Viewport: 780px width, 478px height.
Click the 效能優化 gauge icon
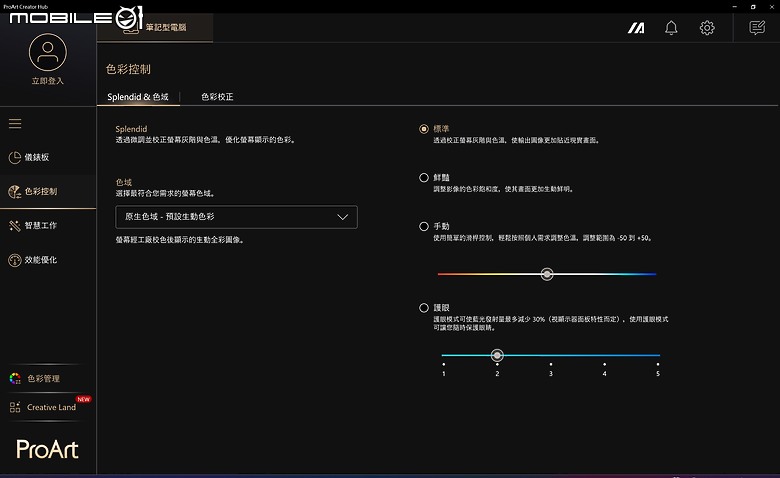tap(14, 260)
